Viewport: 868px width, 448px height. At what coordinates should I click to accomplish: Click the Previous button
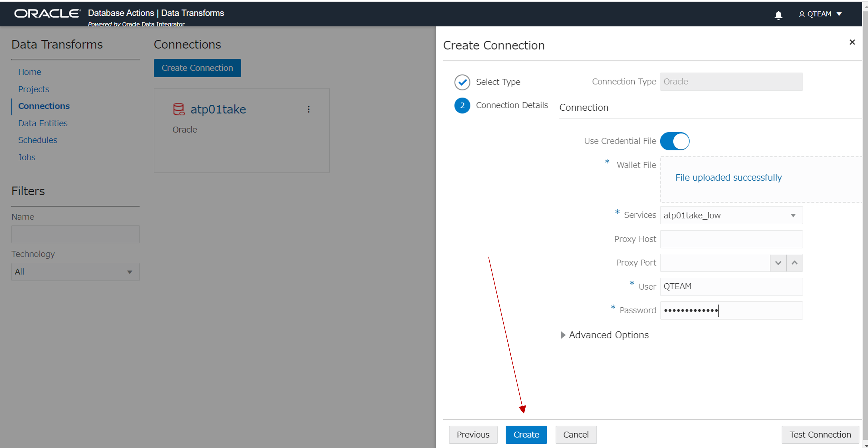(x=473, y=434)
